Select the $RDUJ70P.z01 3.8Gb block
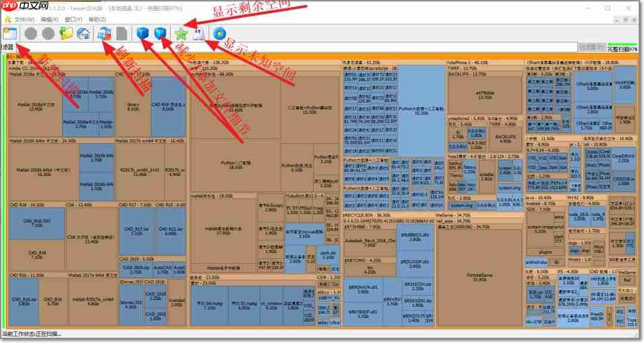The width and height of the screenshot is (644, 343). pos(415,264)
